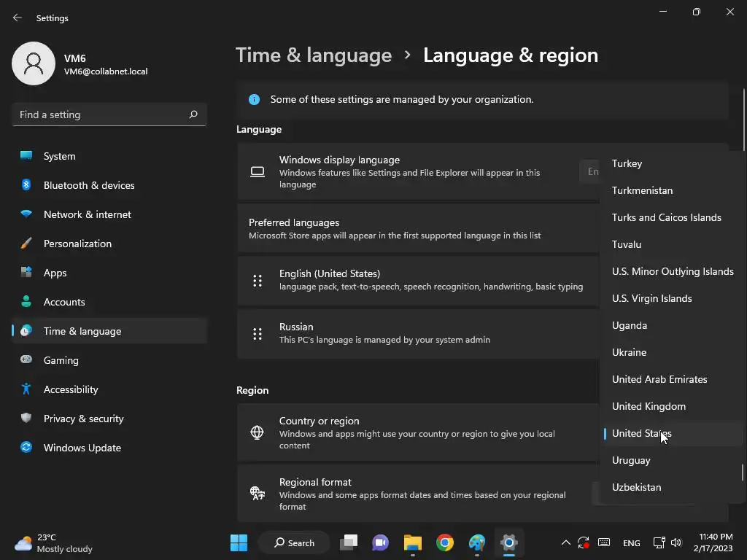Open the Paint app icon in taskbar
Viewport: 747px width, 560px height.
pyautogui.click(x=477, y=542)
